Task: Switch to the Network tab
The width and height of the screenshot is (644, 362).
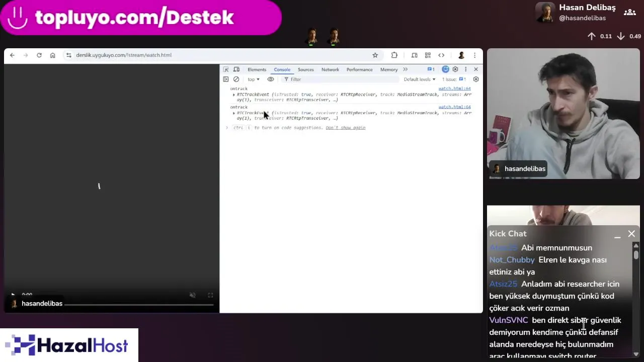Action: 330,69
